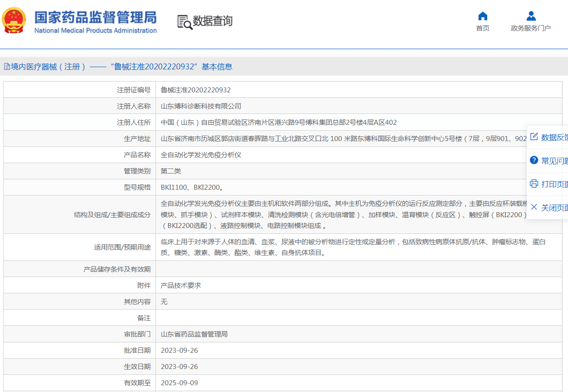
Task: Click the 型号规格 label cell
Action: click(x=80, y=187)
